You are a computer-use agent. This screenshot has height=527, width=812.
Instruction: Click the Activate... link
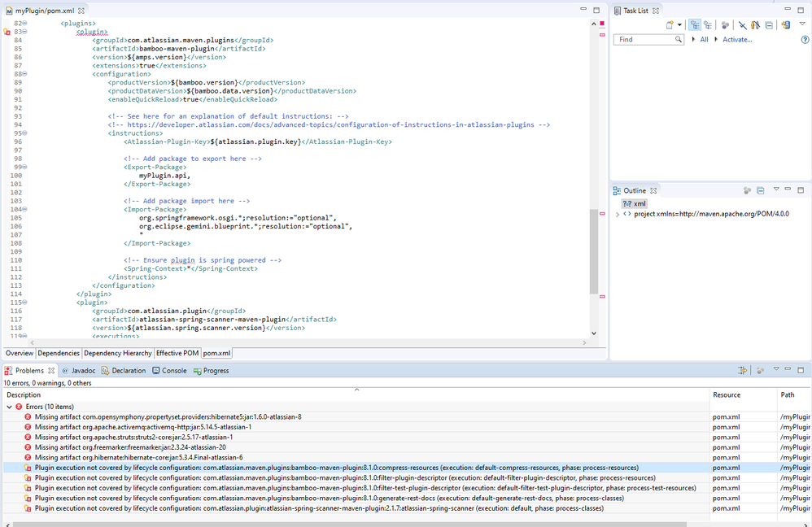(x=737, y=39)
